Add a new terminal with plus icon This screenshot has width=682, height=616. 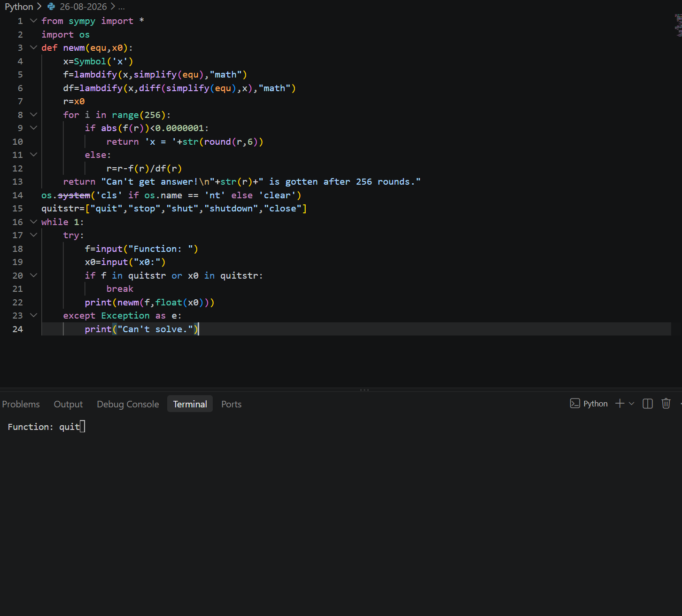pyautogui.click(x=620, y=404)
